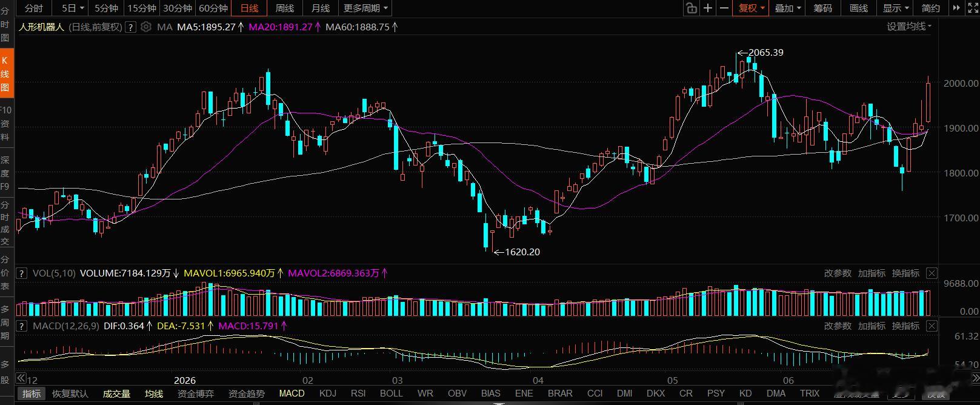Select the 日线 daily tab
Screen dimensions: 980x405
pyautogui.click(x=249, y=8)
